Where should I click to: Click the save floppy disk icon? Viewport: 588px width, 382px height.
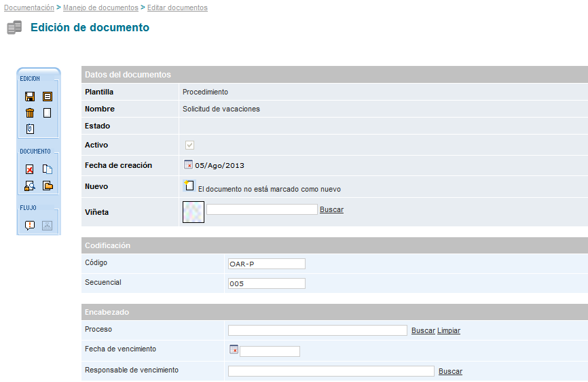click(x=30, y=97)
